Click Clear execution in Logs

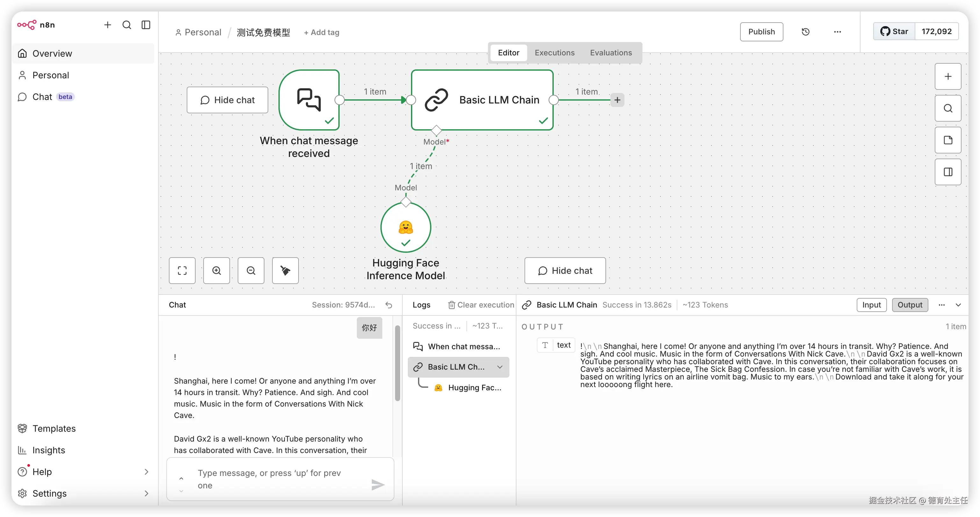tap(481, 305)
